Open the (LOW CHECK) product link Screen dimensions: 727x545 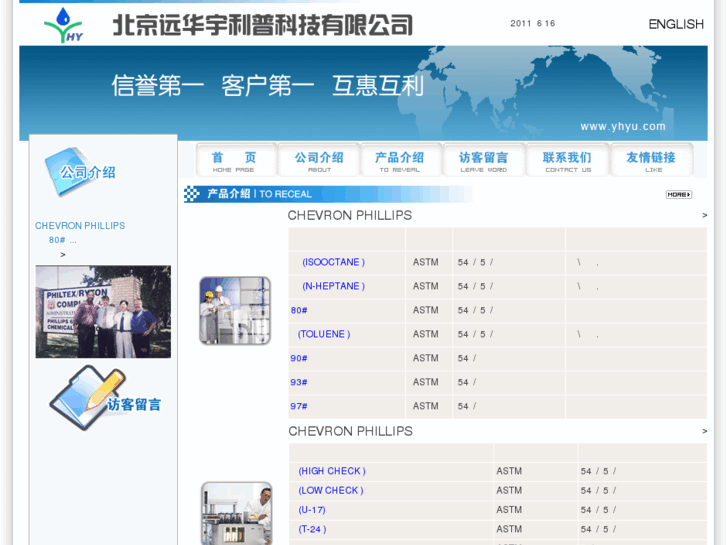pyautogui.click(x=331, y=490)
